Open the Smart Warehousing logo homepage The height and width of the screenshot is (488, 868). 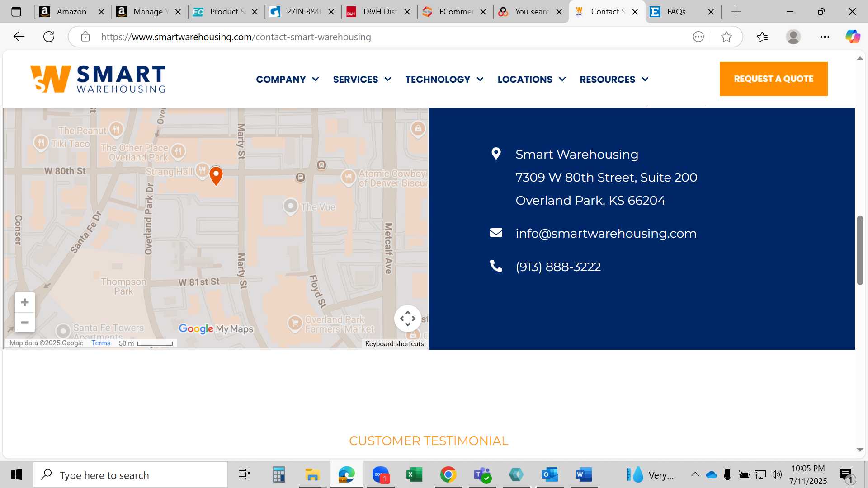[x=98, y=79]
